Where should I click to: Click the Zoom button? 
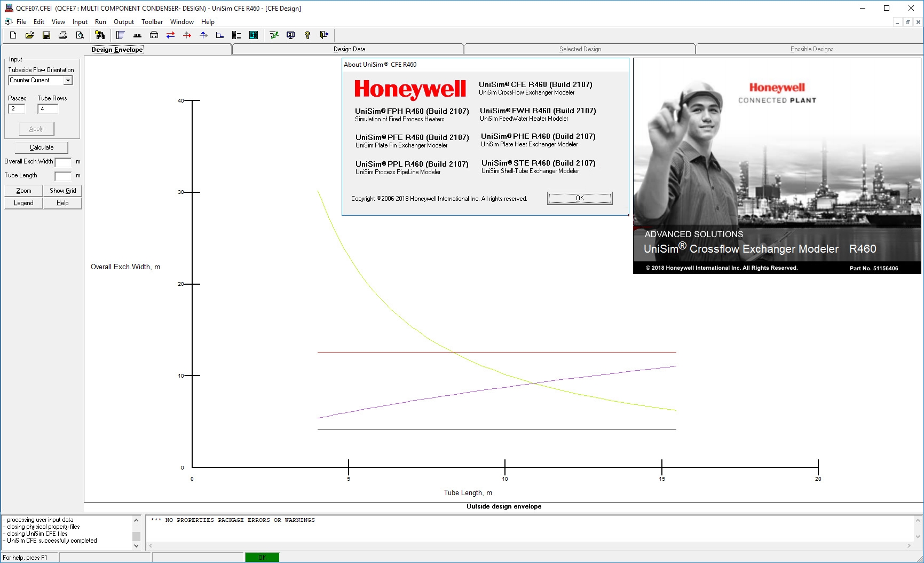pyautogui.click(x=23, y=191)
